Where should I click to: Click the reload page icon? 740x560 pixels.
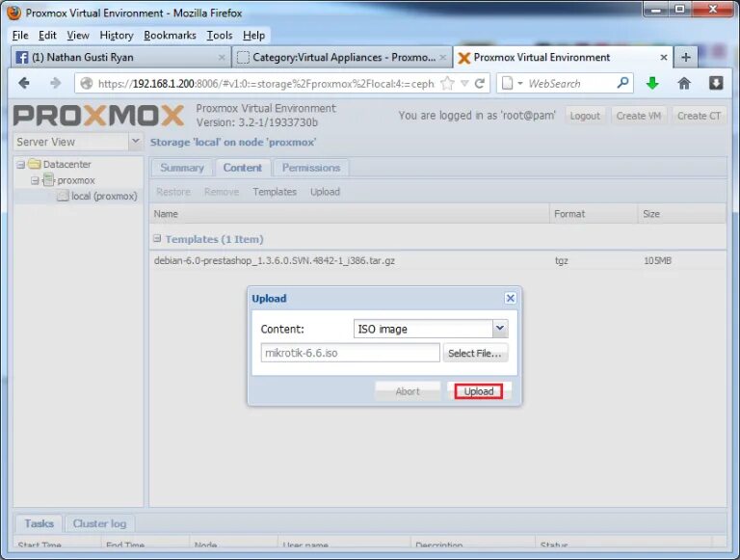(480, 84)
